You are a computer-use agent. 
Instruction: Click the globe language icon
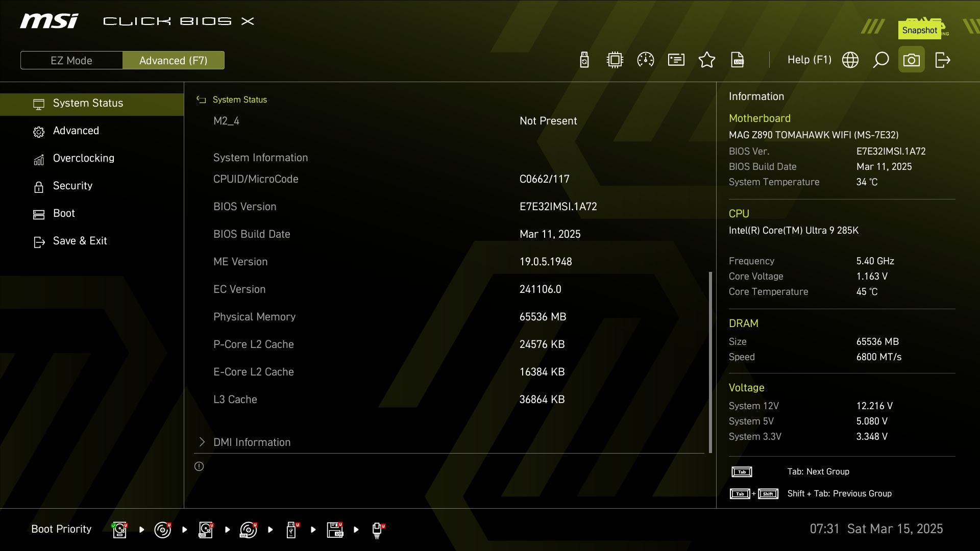[850, 60]
